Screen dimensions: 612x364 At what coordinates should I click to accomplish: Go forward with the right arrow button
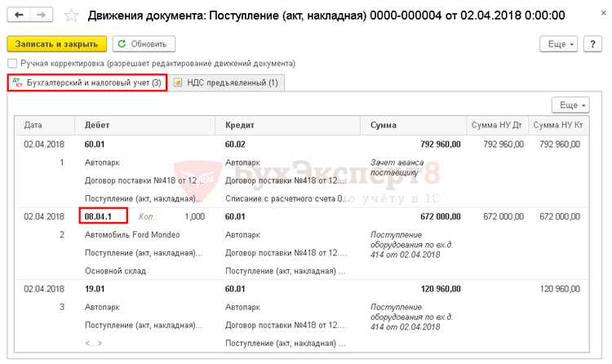coord(41,16)
